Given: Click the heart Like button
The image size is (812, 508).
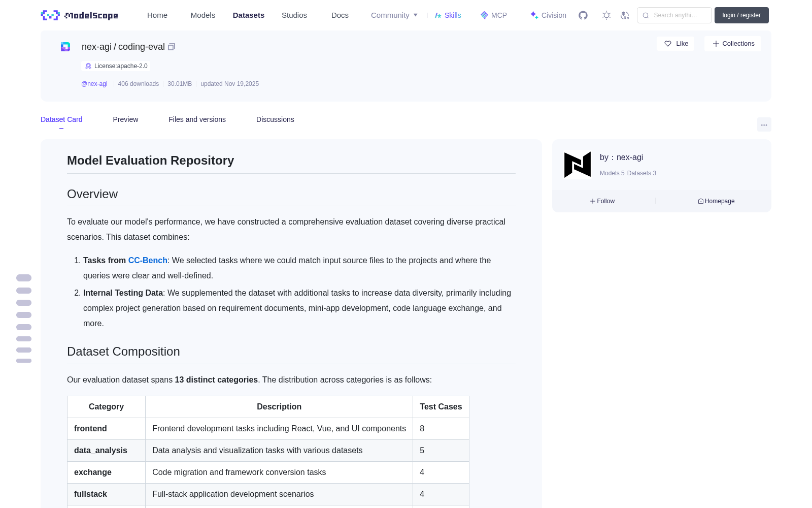Looking at the screenshot, I should tap(675, 44).
